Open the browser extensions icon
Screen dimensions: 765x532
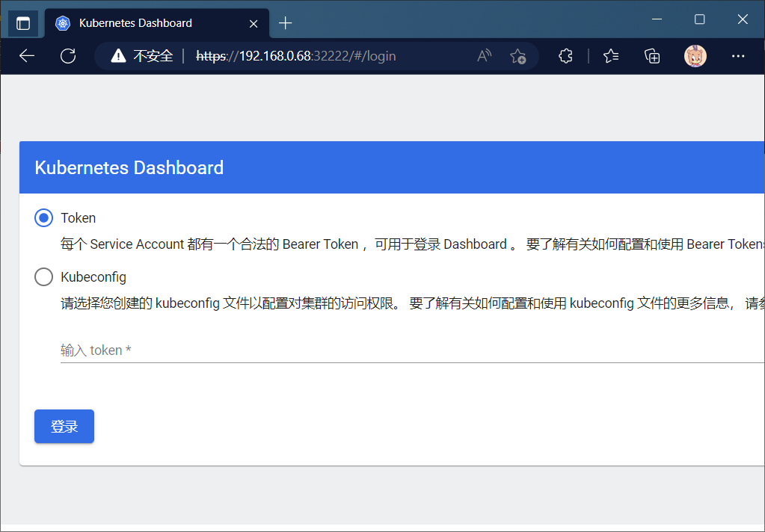click(565, 56)
